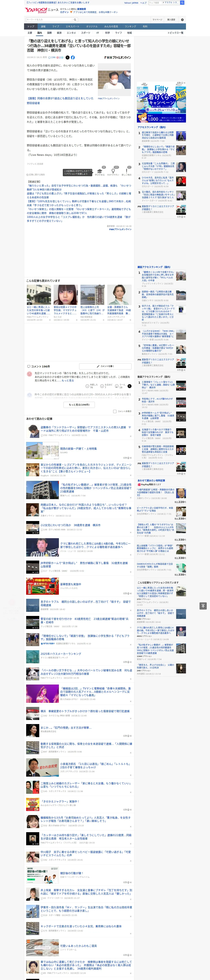Share the article on X
Viewport: 210px width, 980px height.
(x=67, y=57)
